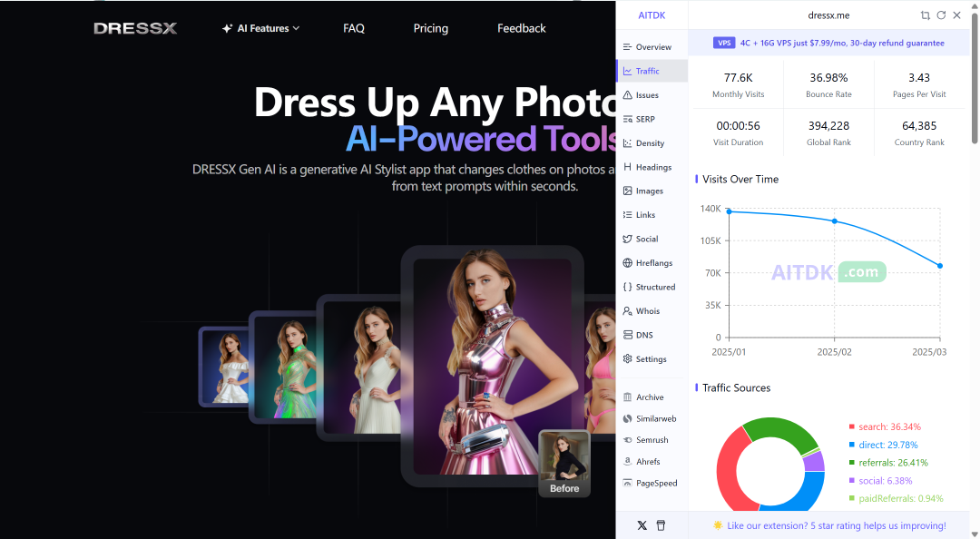
Task: Click the 2025/01 data point on the chart
Action: pos(729,211)
